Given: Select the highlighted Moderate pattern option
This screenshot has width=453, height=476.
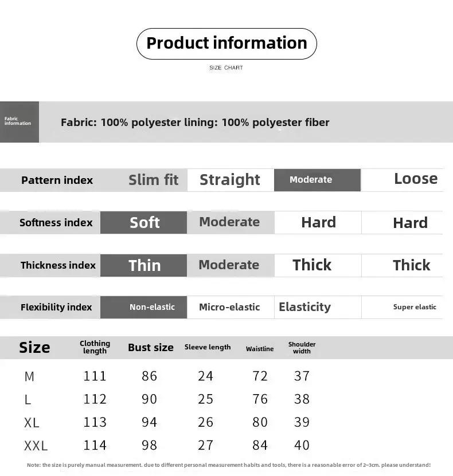Looking at the screenshot, I should point(317,180).
